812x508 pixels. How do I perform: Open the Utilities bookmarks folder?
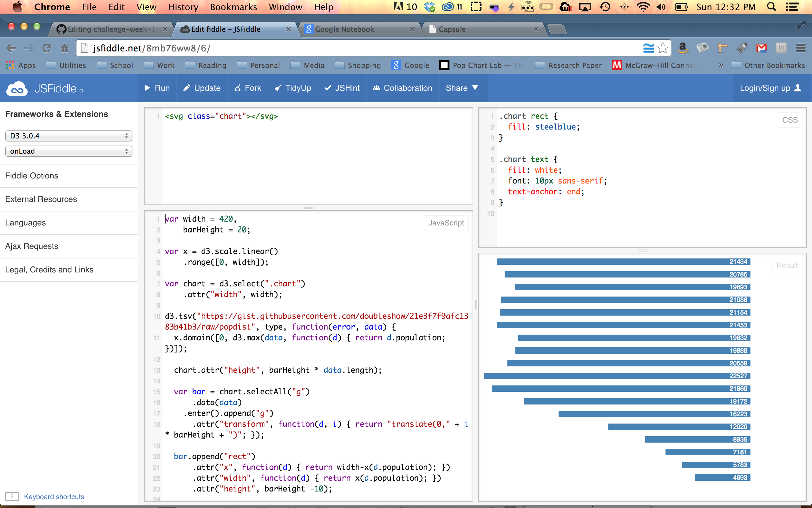[x=66, y=65]
